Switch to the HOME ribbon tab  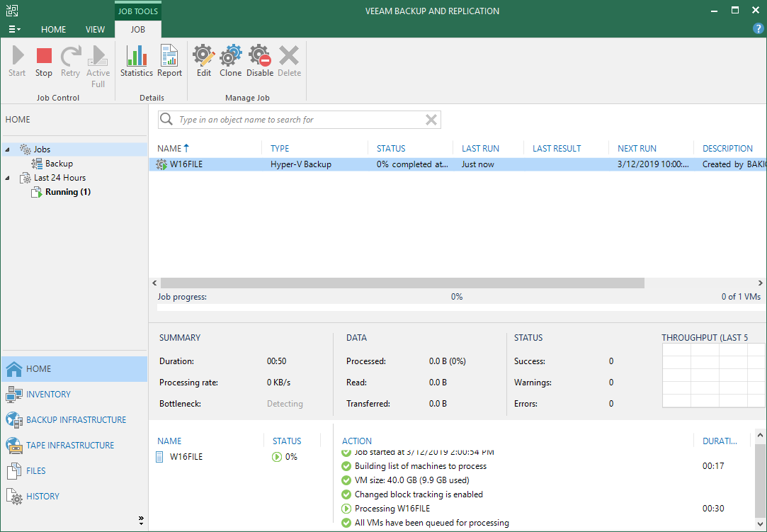point(53,29)
